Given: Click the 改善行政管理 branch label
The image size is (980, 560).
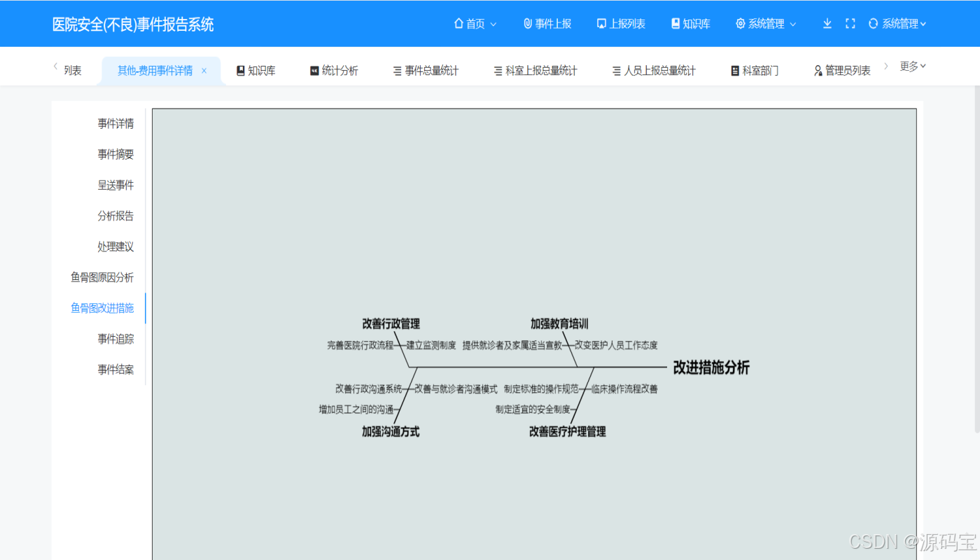Looking at the screenshot, I should point(391,324).
